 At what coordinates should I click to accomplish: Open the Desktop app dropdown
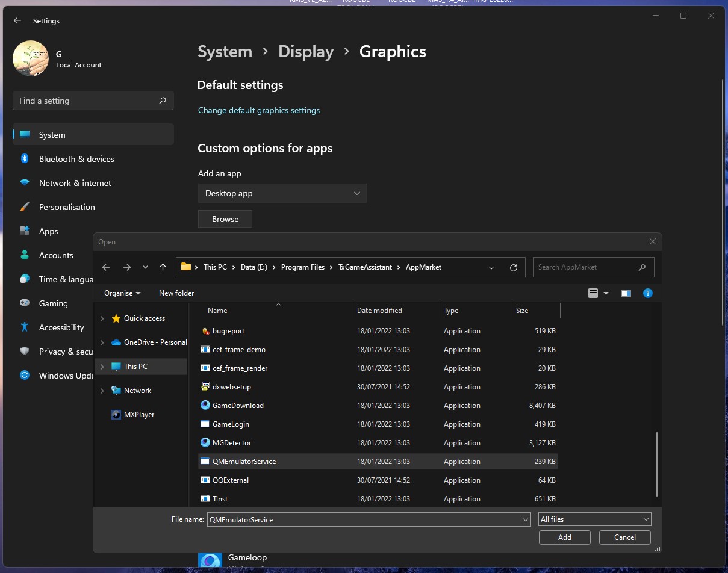(282, 193)
